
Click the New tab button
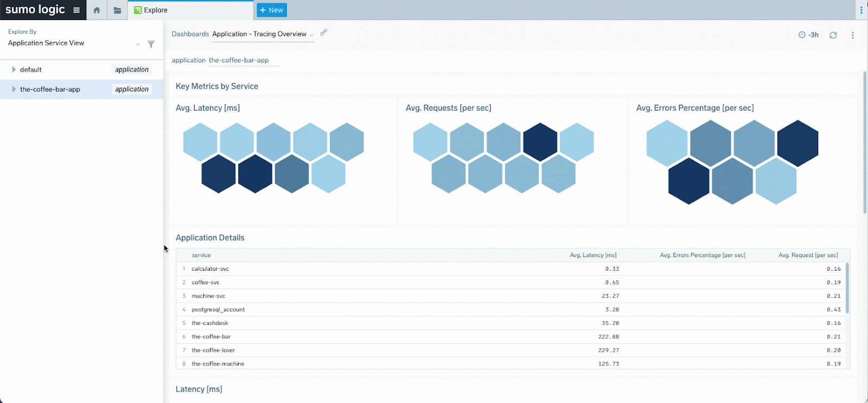(x=271, y=10)
